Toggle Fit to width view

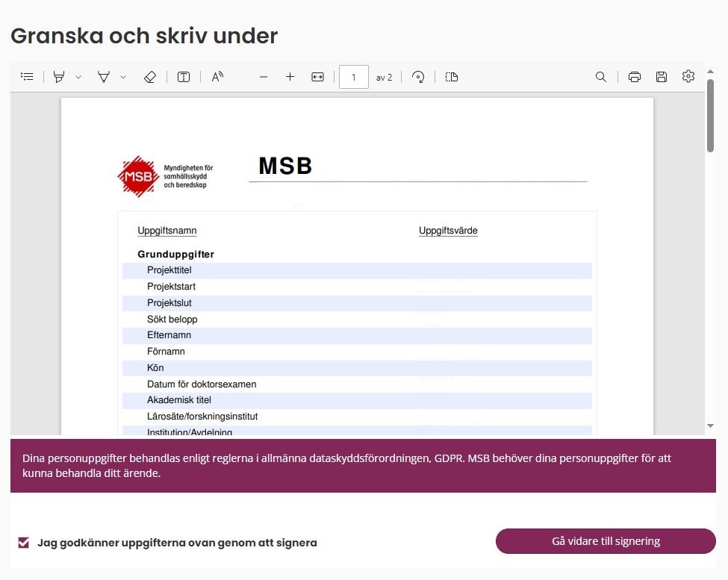(317, 77)
